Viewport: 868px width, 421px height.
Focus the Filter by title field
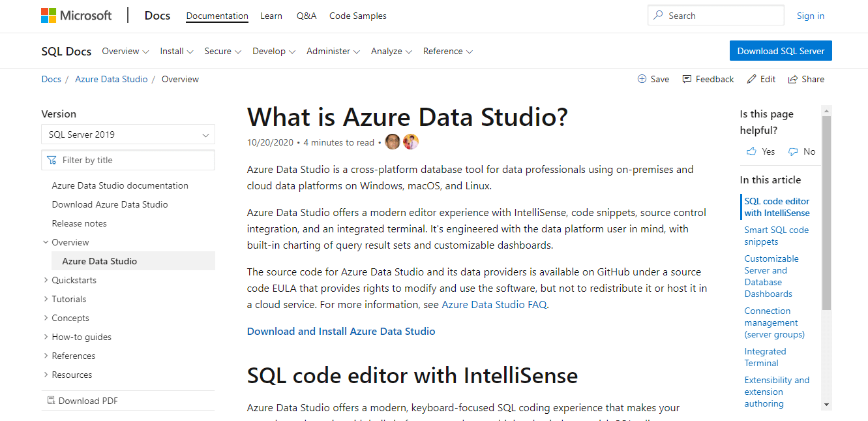pos(128,160)
